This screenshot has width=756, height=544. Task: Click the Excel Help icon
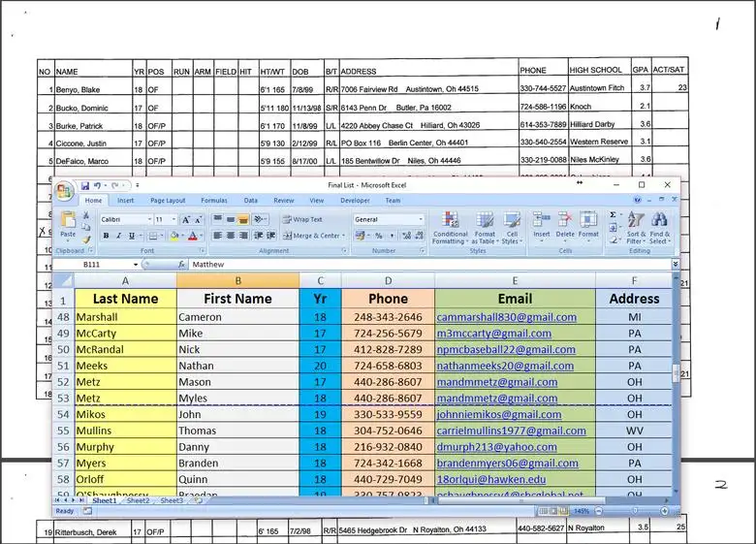(638, 200)
